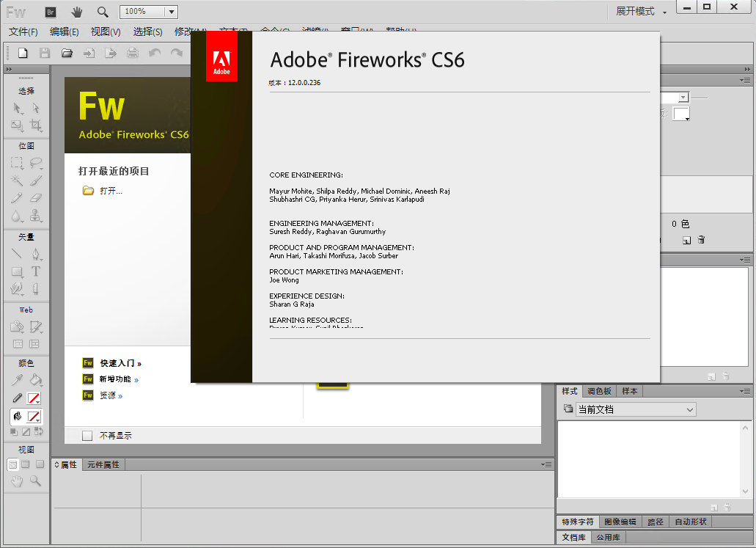Switch to the 元件属性 tab
The height and width of the screenshot is (548, 756).
103,464
